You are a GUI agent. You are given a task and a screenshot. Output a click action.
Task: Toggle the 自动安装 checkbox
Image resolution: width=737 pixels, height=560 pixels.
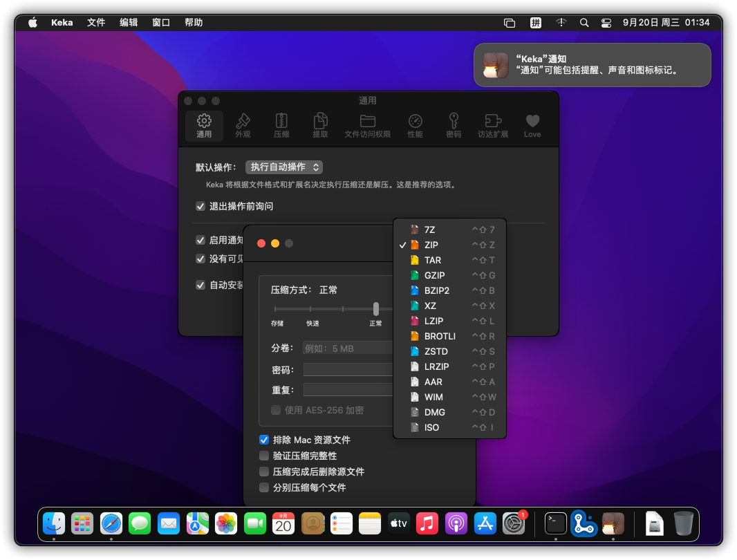click(x=200, y=285)
